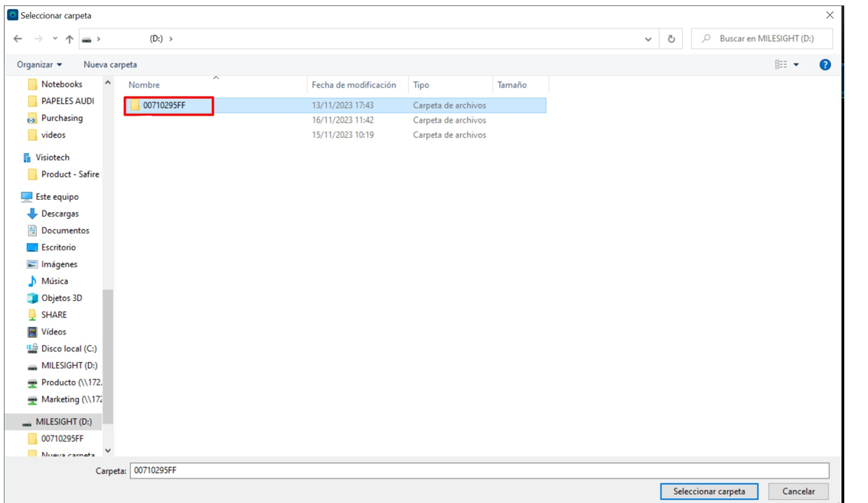The width and height of the screenshot is (868, 503).
Task: Open help via the blue question mark icon
Action: coord(825,64)
